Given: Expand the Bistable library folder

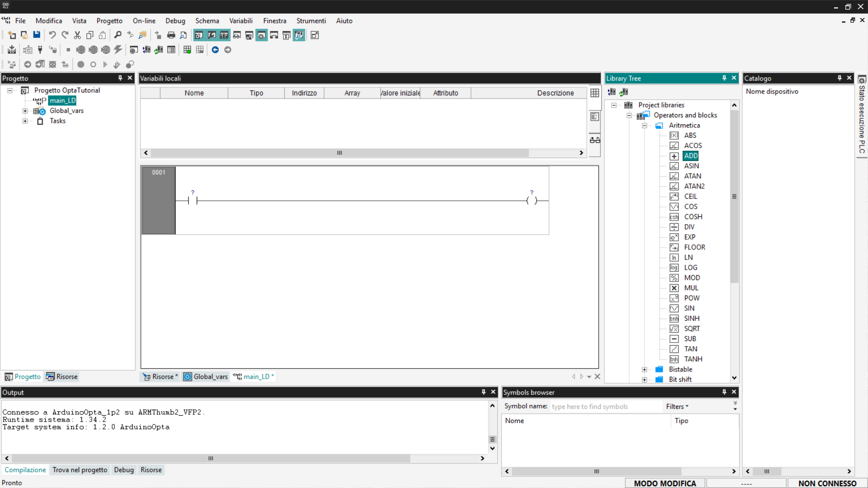Looking at the screenshot, I should 645,370.
